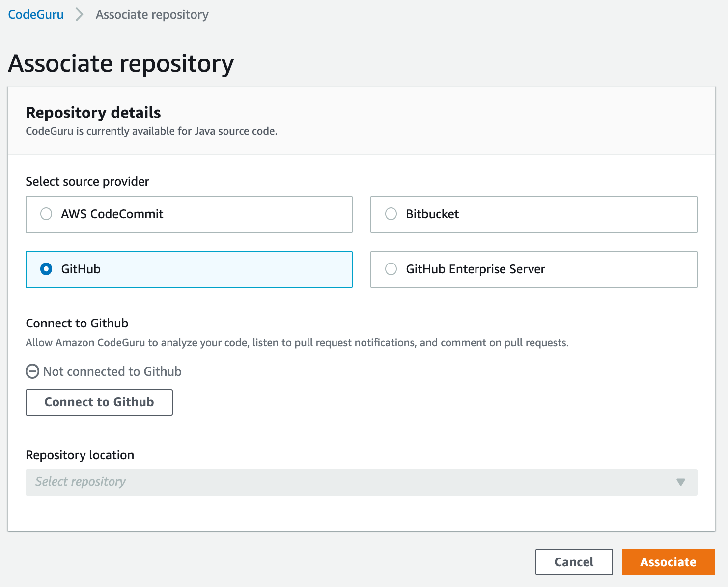
Task: Choose GitHub Enterprise Server provider
Action: point(534,269)
